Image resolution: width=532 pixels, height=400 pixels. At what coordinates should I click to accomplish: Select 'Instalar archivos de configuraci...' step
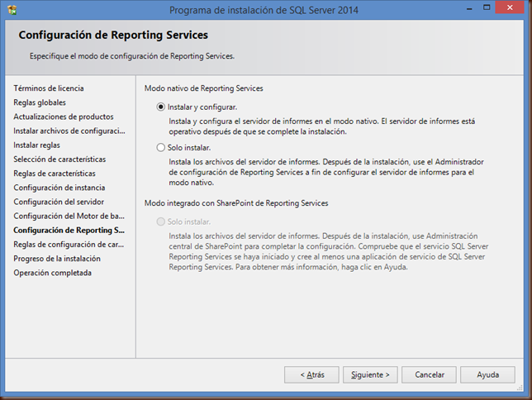click(x=69, y=131)
